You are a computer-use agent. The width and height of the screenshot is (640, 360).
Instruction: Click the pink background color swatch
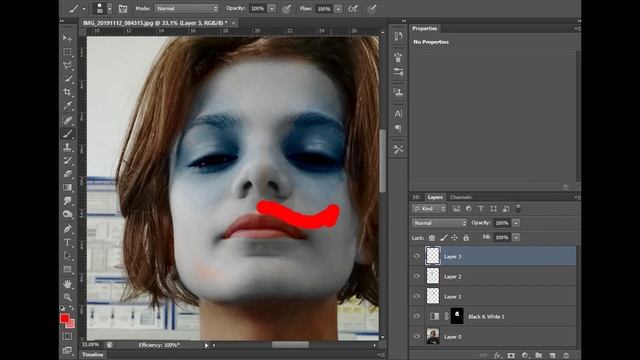coord(71,324)
